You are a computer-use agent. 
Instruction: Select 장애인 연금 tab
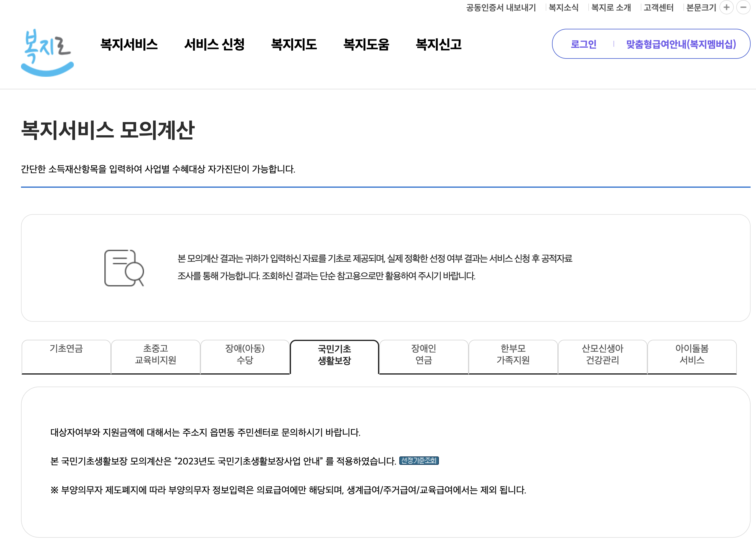coord(423,354)
